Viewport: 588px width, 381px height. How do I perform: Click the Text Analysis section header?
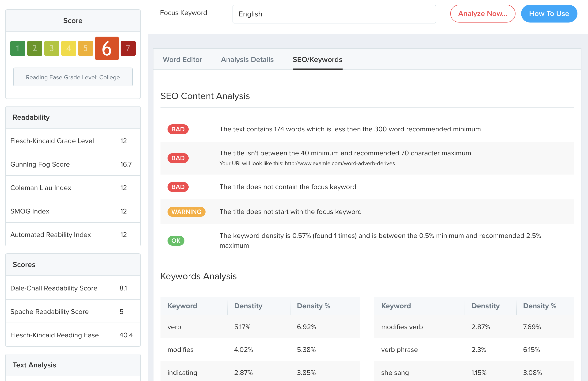tap(34, 365)
